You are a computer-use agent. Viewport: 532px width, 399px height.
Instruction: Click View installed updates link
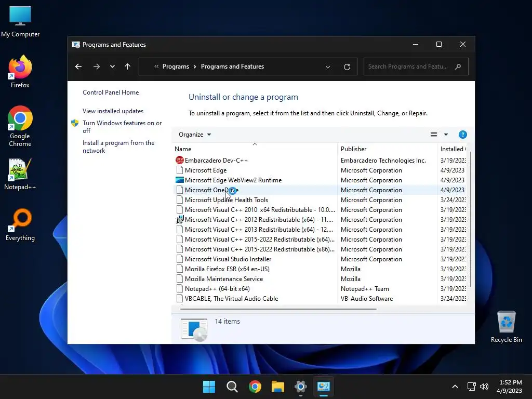(x=113, y=111)
